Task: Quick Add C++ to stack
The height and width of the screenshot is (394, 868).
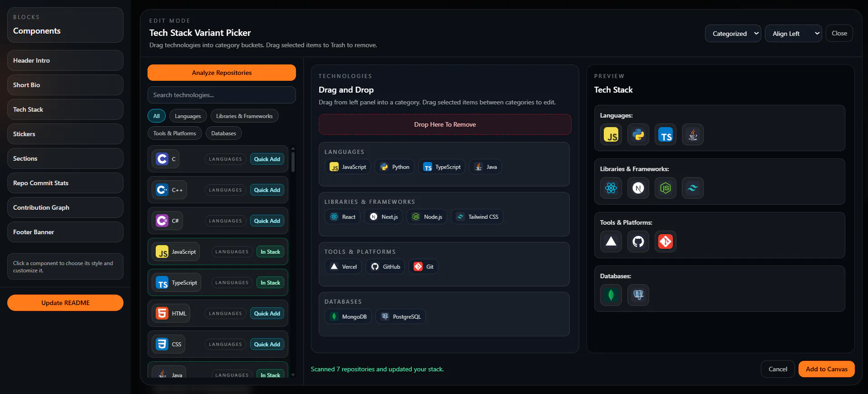Action: (x=267, y=190)
